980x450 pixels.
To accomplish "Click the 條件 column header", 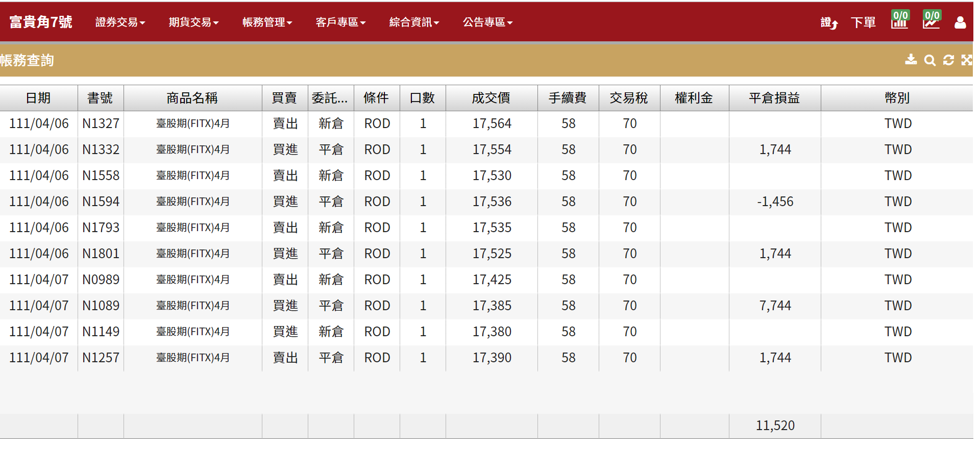I will 376,98.
